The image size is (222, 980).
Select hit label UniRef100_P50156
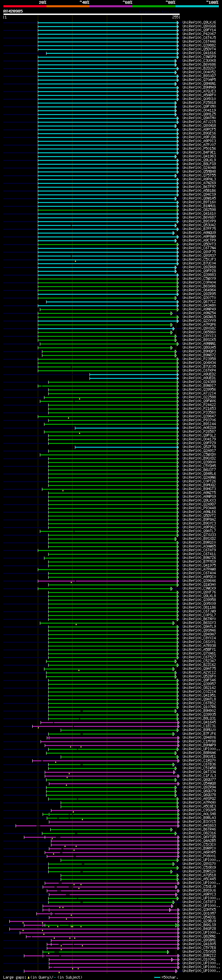coord(199,148)
